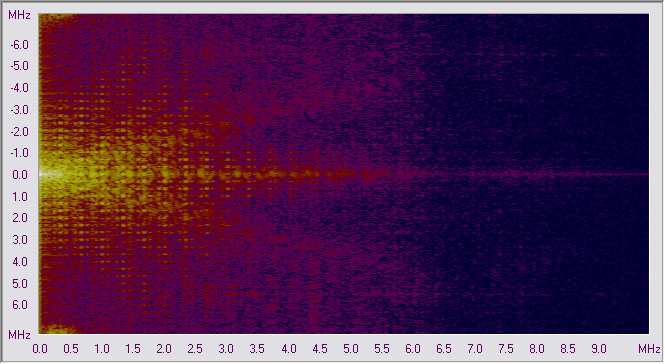
Task: Click the 0.0 MHz center line at the left edge
Action: coord(50,174)
